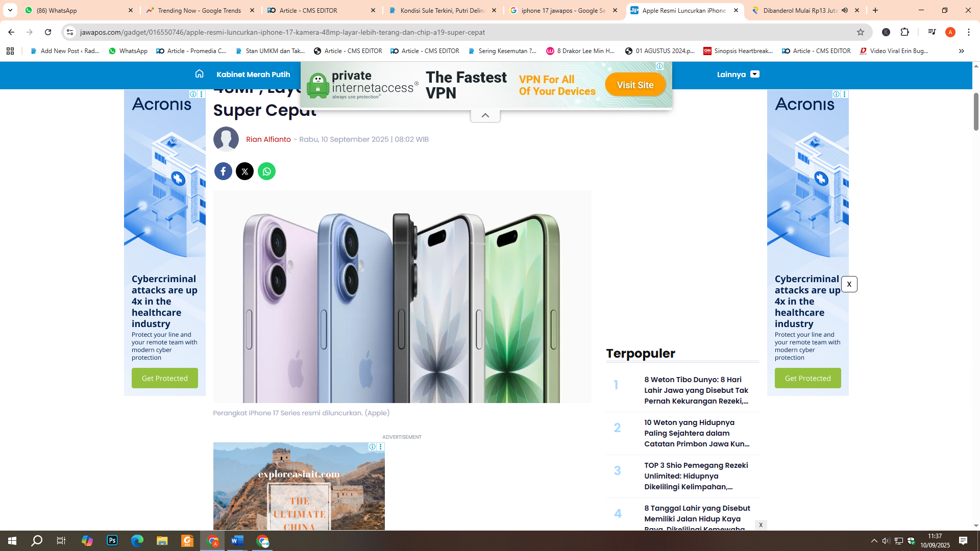The height and width of the screenshot is (551, 980).
Task: Show hidden icons in the system tray
Action: tap(873, 540)
